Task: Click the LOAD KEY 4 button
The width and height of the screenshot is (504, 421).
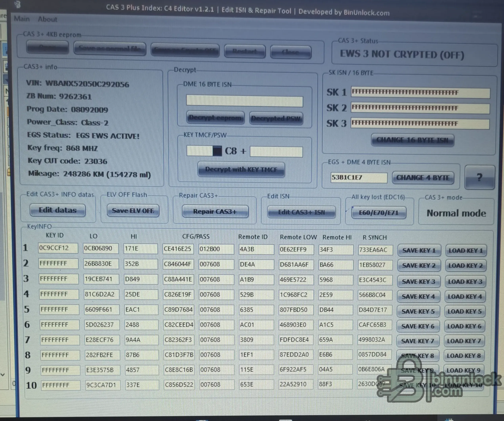Action: 465,296
